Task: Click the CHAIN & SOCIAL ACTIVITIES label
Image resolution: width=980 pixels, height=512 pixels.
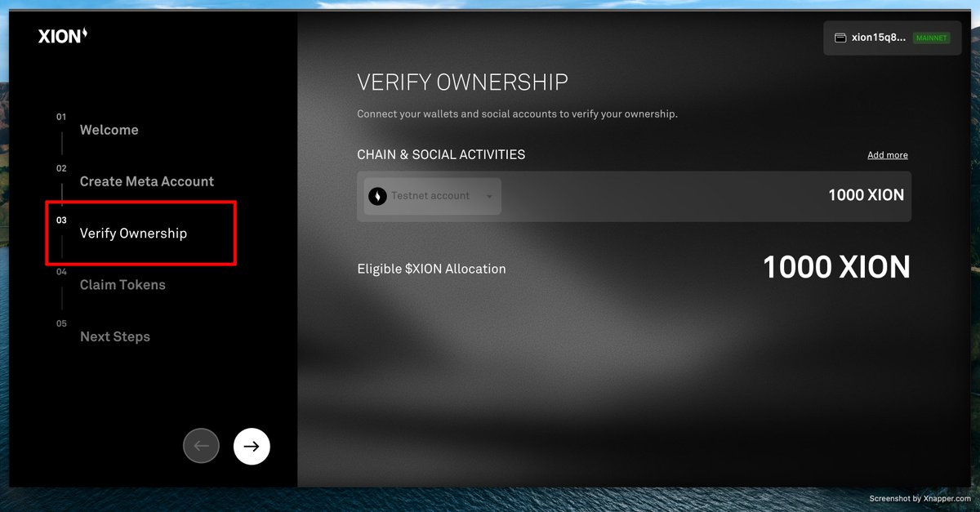Action: click(x=441, y=154)
